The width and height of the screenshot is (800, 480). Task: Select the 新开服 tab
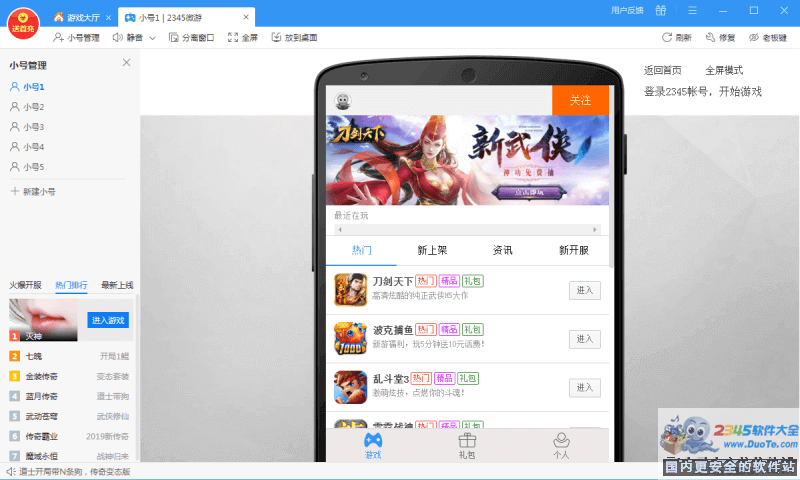click(x=573, y=250)
